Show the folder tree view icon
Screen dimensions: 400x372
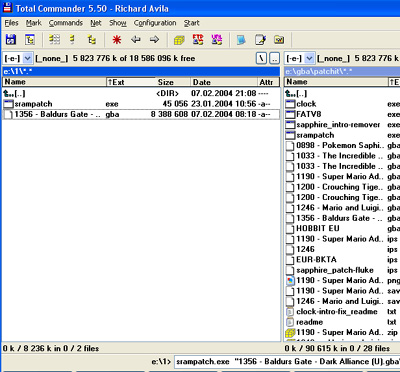91,40
